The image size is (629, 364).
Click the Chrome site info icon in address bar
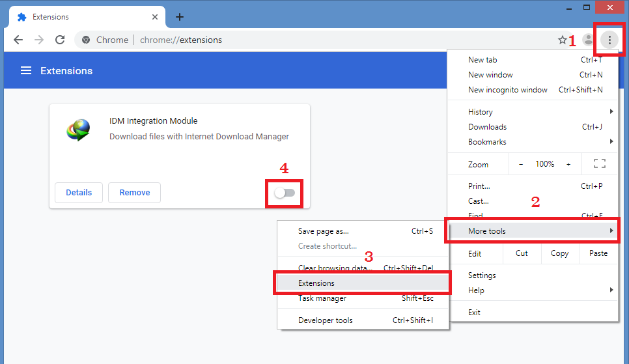pyautogui.click(x=86, y=40)
